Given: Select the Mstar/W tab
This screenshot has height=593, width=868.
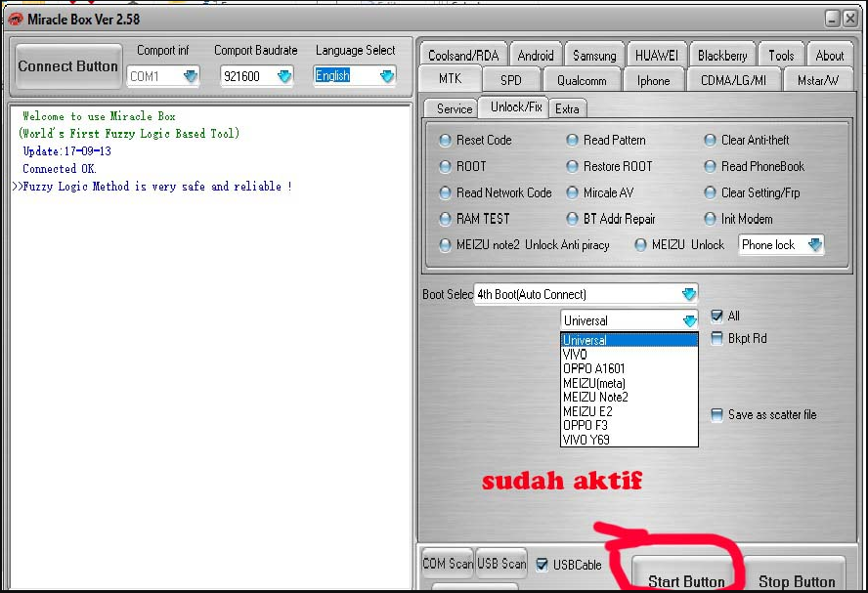Looking at the screenshot, I should tap(817, 80).
